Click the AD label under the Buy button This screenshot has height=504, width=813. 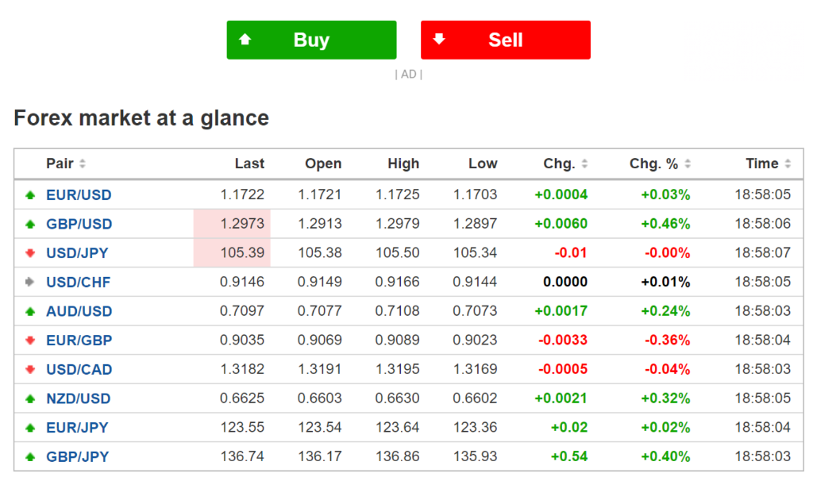408,74
